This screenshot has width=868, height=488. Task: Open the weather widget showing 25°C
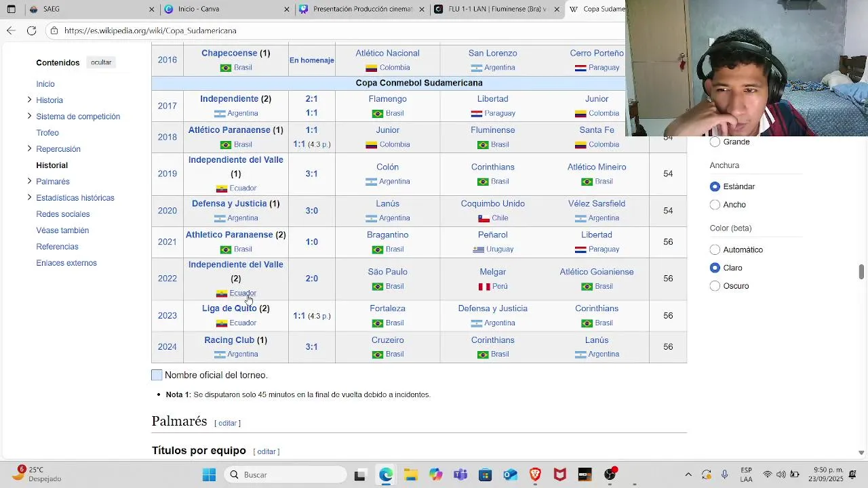click(37, 474)
